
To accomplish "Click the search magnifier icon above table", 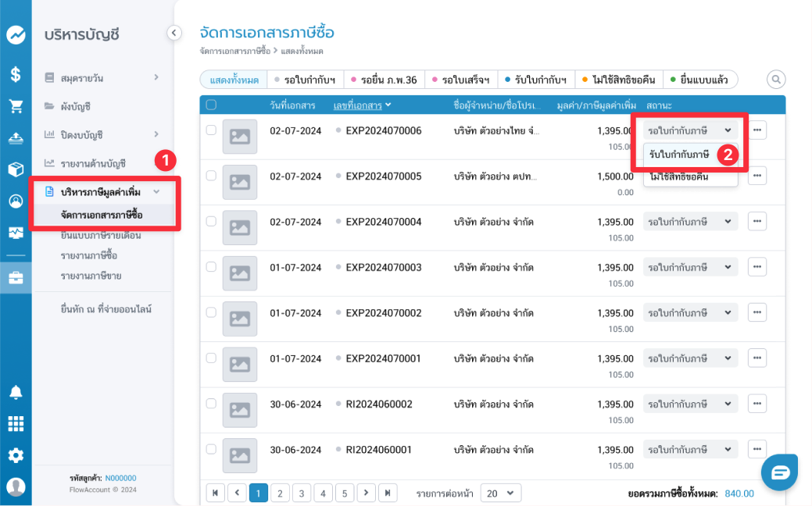I will click(775, 79).
